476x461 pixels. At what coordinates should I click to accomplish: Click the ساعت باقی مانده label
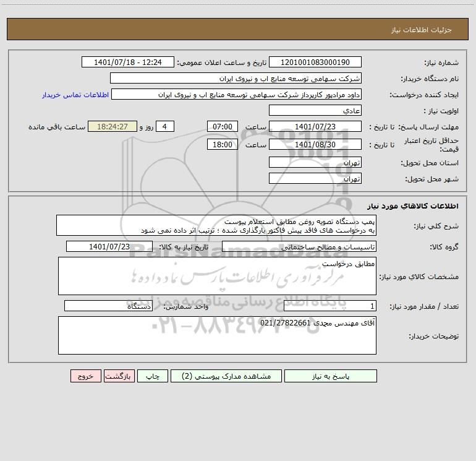click(x=57, y=127)
